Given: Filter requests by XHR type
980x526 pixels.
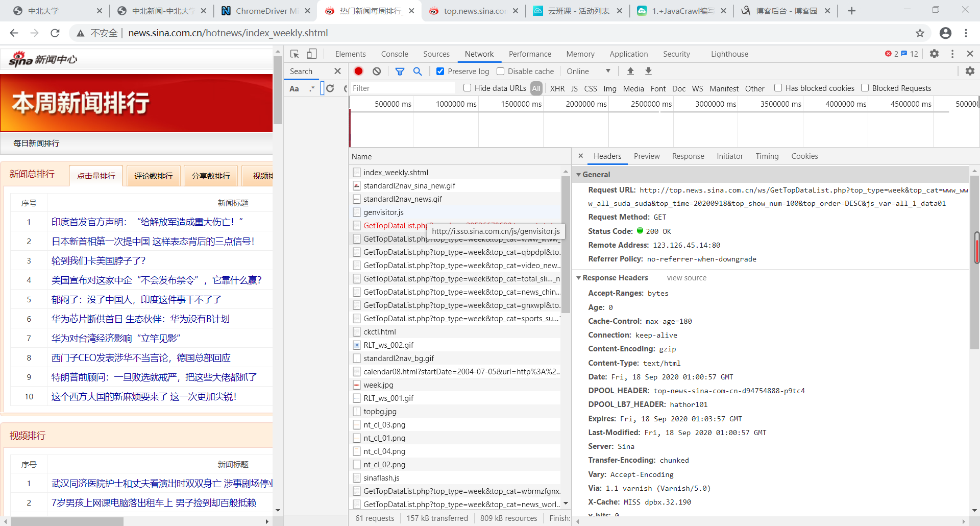Looking at the screenshot, I should pos(557,88).
